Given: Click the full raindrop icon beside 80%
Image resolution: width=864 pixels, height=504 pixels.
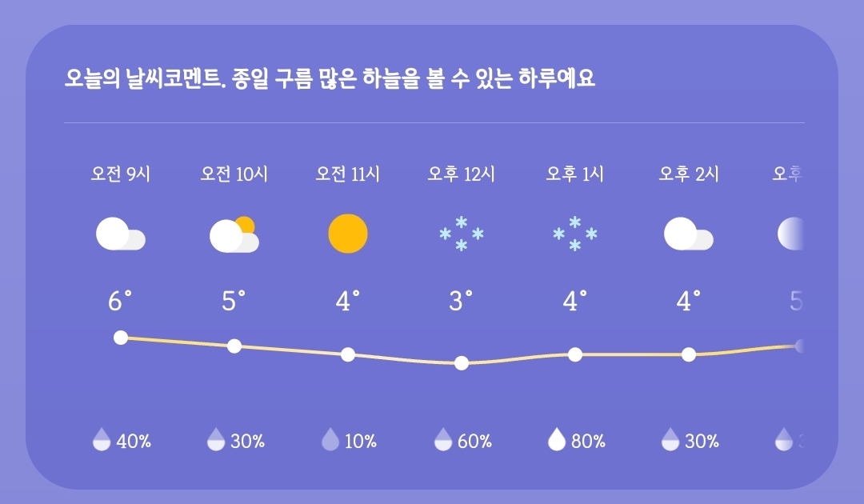Looking at the screenshot, I should coord(557,439).
